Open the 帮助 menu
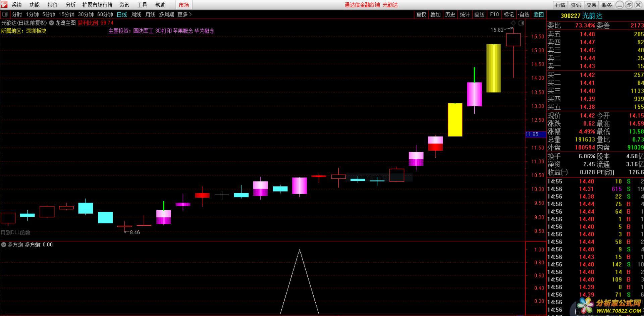Image resolution: width=644 pixels, height=316 pixels. click(x=160, y=5)
